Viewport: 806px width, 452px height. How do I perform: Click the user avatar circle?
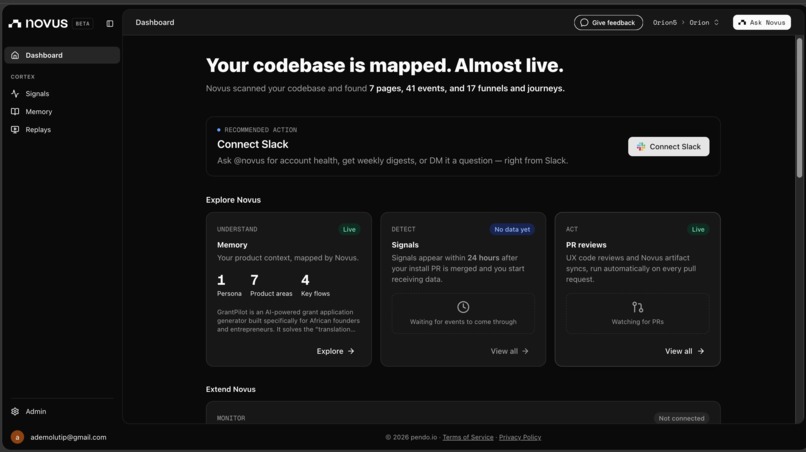click(x=17, y=437)
